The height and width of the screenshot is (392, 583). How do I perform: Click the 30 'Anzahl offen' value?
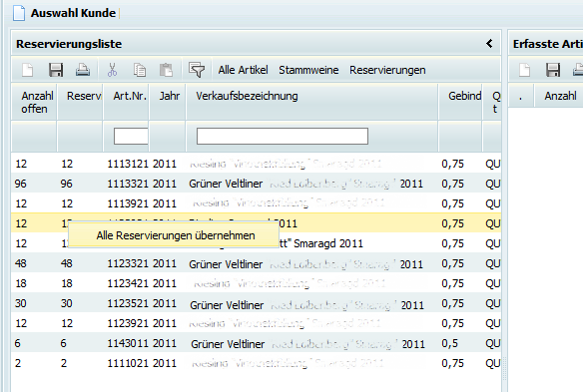[20, 303]
